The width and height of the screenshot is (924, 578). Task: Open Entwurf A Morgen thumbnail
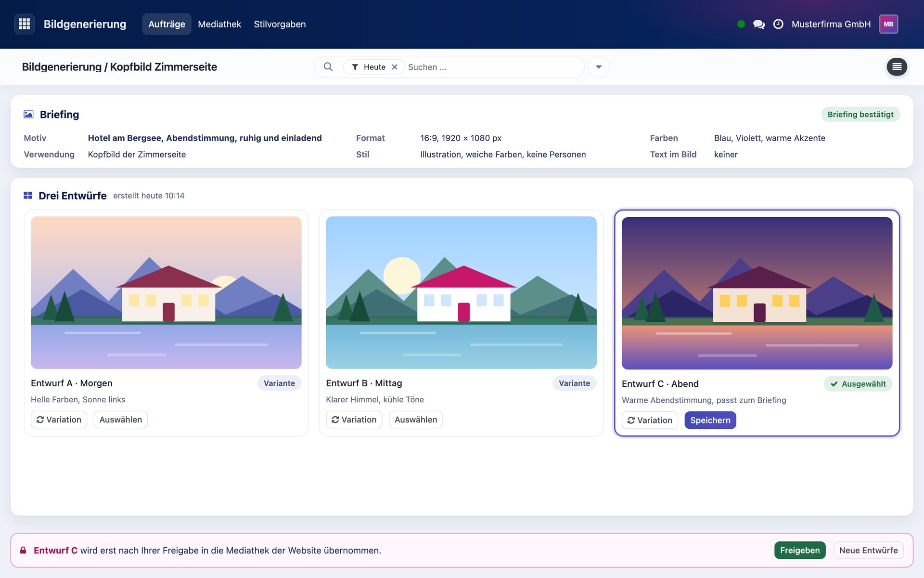(x=166, y=292)
